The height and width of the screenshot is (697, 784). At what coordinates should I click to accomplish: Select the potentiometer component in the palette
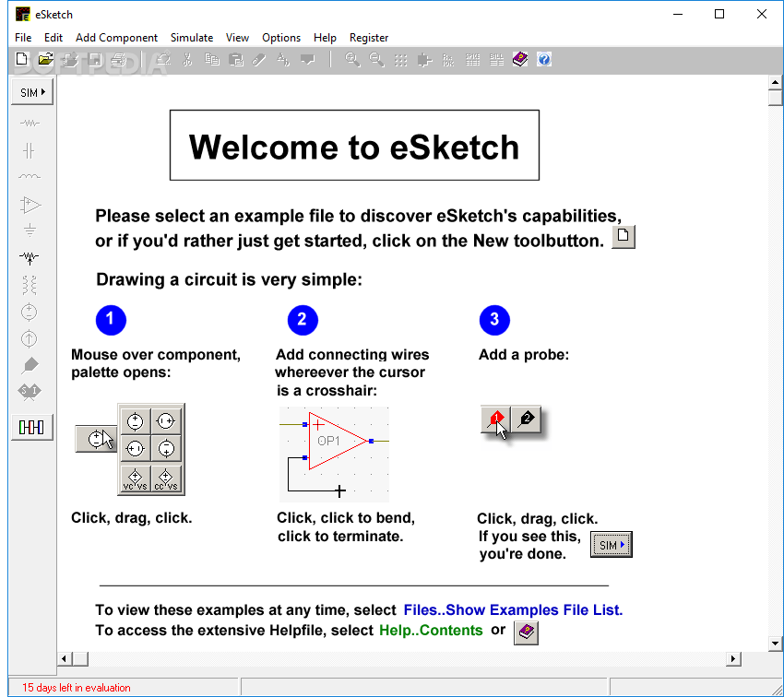click(30, 258)
